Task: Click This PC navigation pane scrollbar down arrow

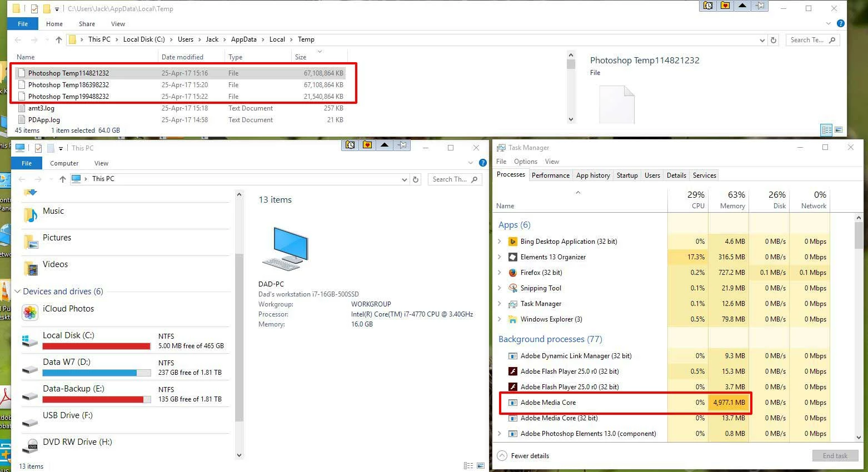Action: click(x=240, y=455)
